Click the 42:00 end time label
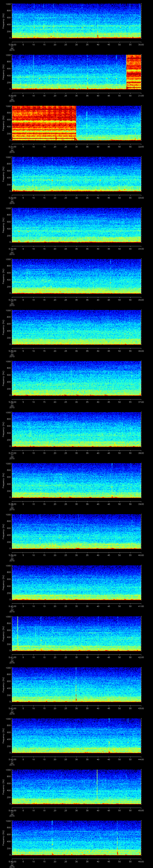 (141, 657)
